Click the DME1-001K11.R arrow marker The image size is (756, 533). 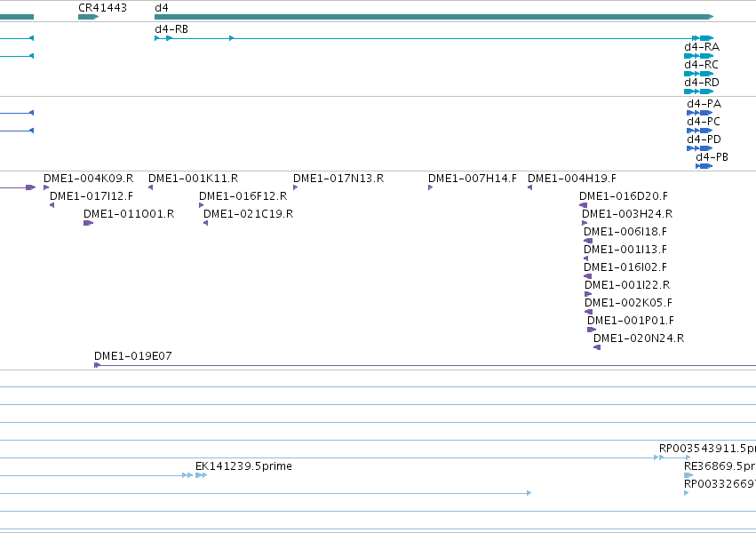click(150, 187)
